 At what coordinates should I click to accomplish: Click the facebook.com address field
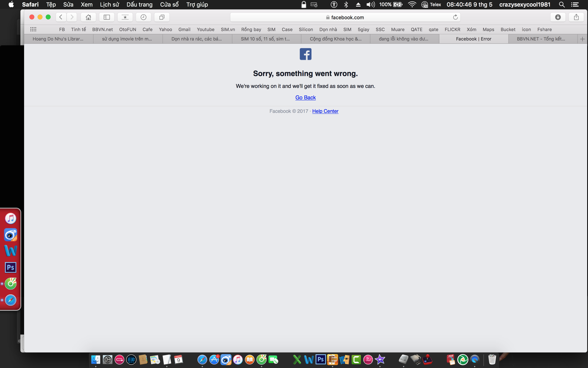345,17
